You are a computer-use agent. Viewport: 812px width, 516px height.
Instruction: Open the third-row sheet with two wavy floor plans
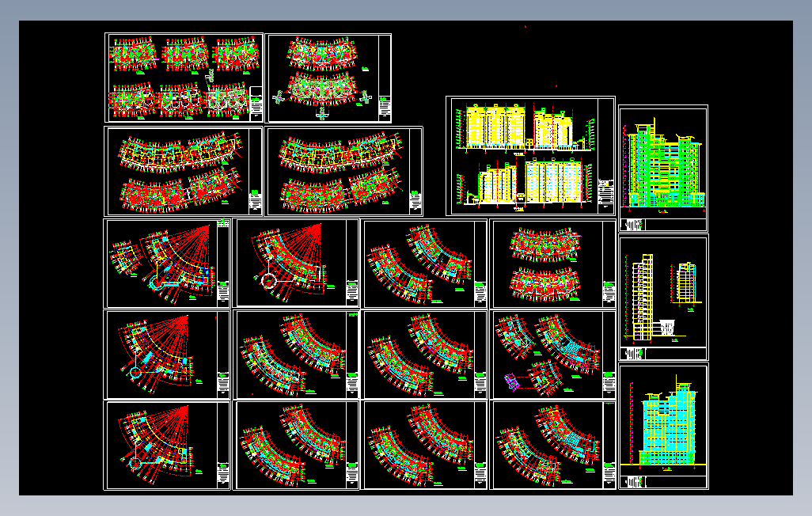click(552, 264)
